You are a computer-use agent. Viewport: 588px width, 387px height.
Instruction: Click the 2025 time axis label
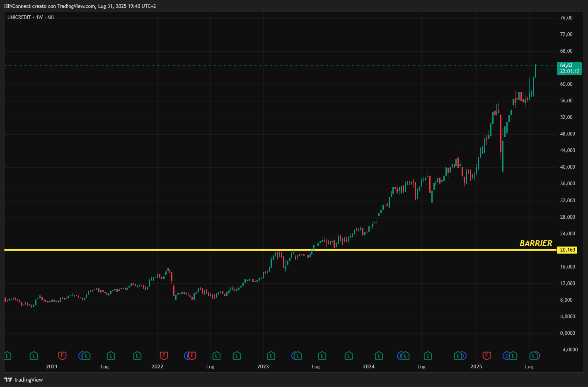476,367
